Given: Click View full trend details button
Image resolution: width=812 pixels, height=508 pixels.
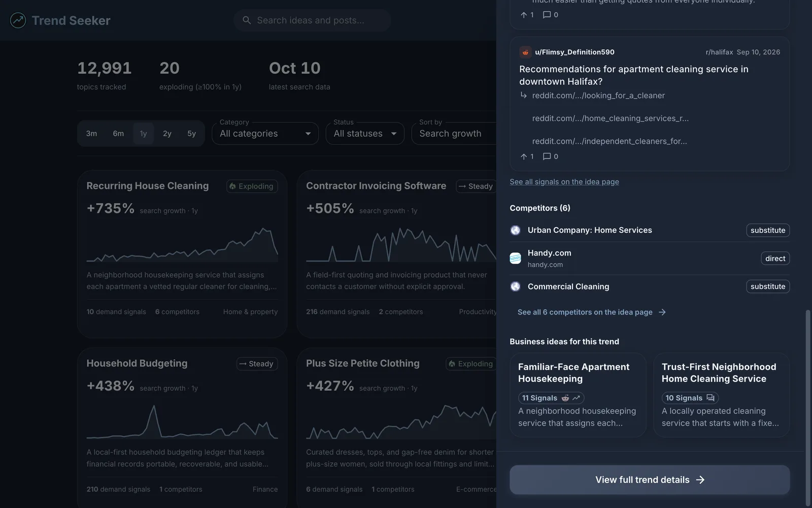Looking at the screenshot, I should [650, 480].
